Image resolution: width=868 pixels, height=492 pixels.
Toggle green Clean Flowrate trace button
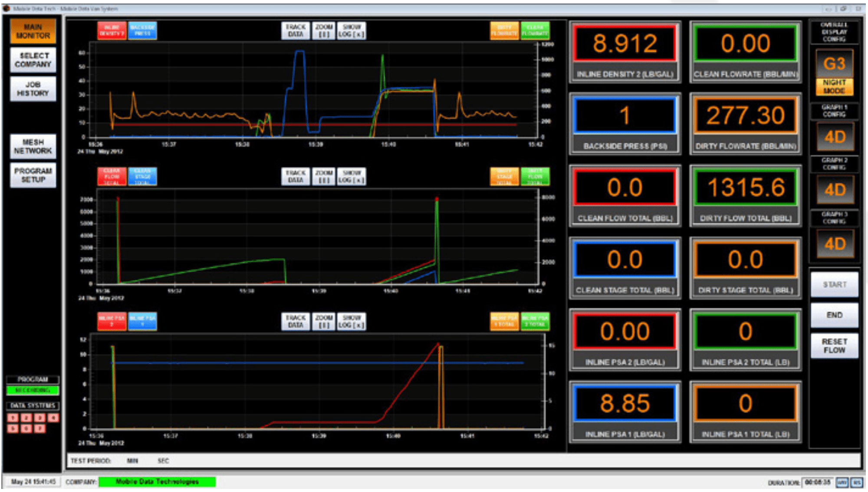[x=535, y=31]
